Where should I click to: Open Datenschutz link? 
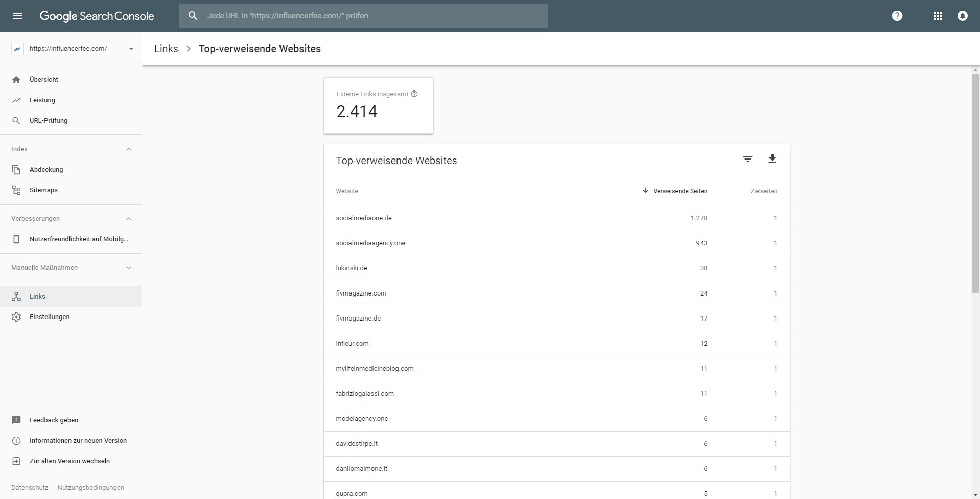tap(30, 488)
